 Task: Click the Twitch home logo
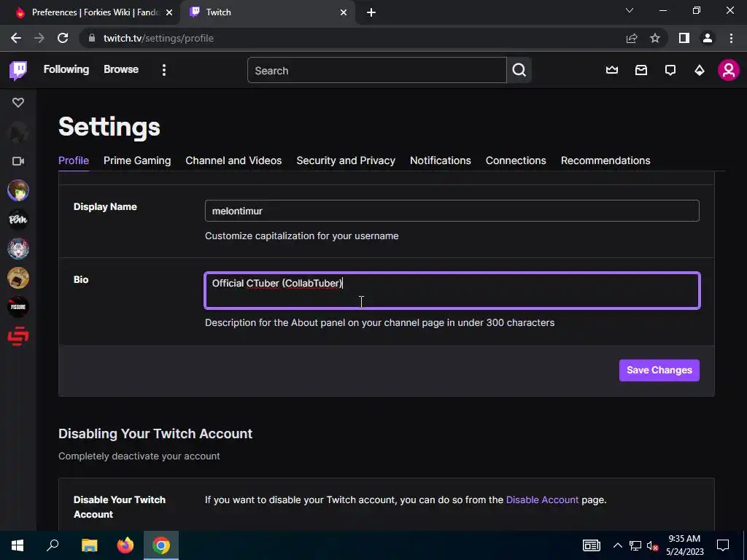pos(18,71)
